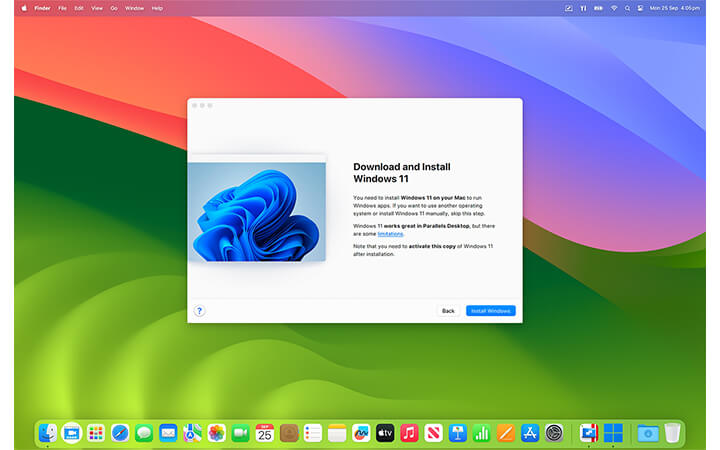Open Calendar showing 25 in dock
720x450 pixels.
265,433
